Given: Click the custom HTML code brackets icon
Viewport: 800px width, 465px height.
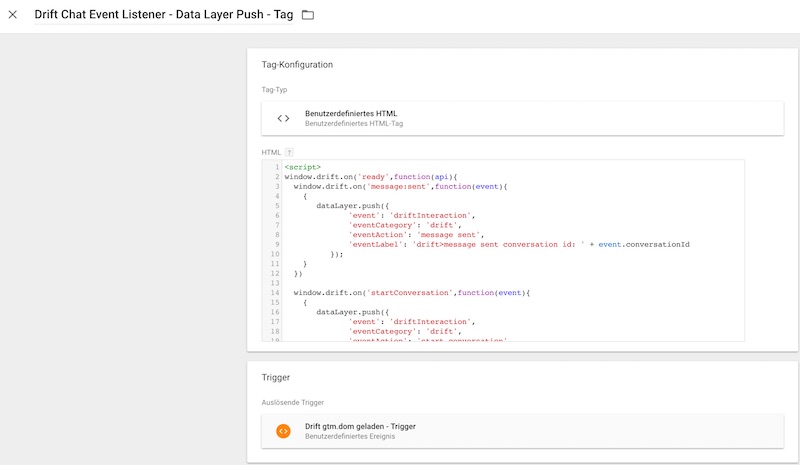Looking at the screenshot, I should (283, 118).
